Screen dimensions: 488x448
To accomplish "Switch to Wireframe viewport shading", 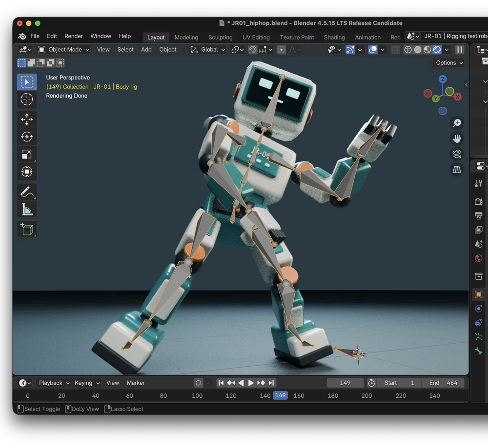I will (408, 50).
